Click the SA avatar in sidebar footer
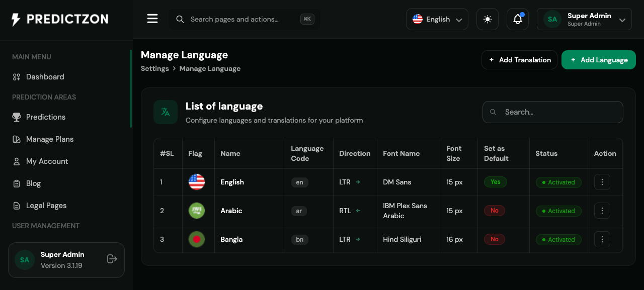Viewport: 644px width, 290px height. [x=25, y=260]
